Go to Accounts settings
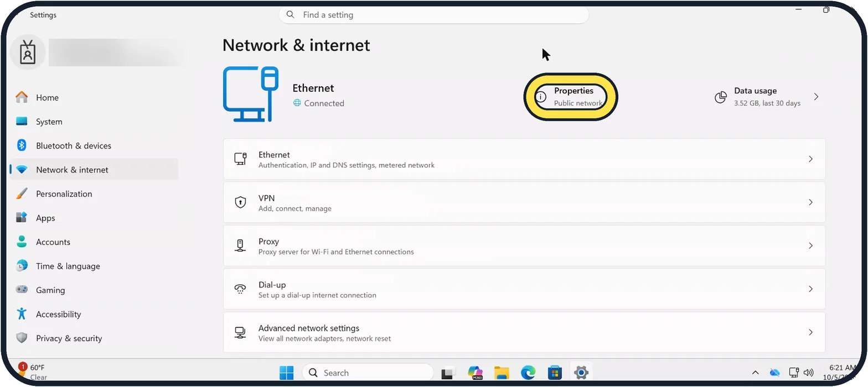 click(93, 242)
